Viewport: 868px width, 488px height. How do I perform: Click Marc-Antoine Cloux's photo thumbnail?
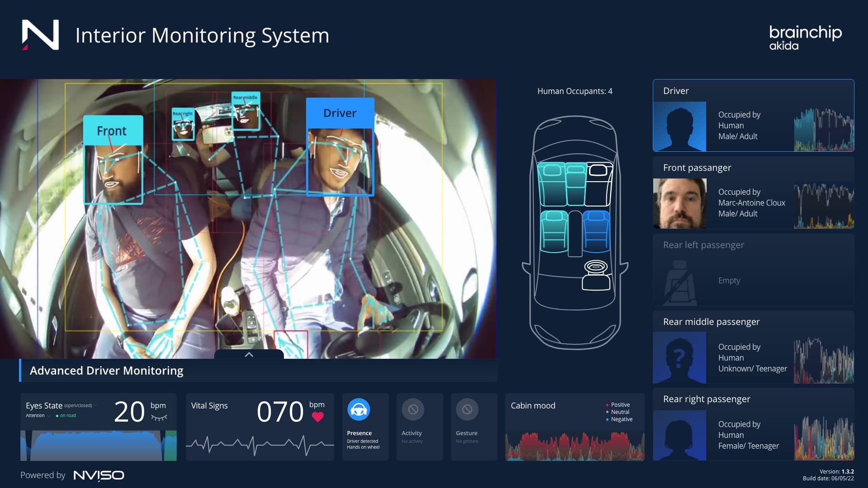coord(679,204)
